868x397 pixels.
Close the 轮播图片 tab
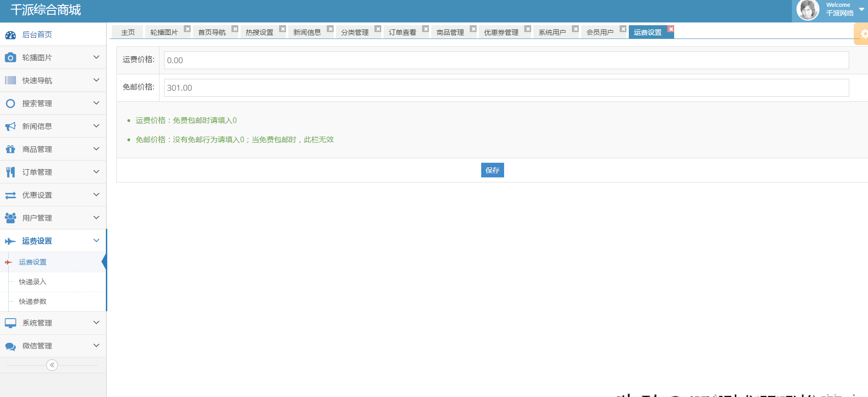(x=187, y=29)
